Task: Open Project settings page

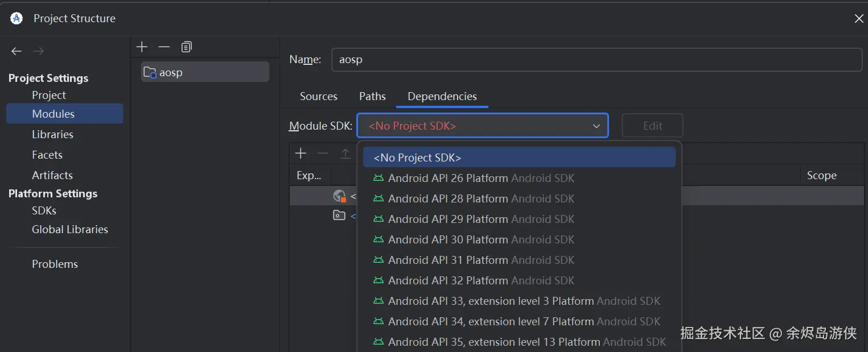Action: pyautogui.click(x=49, y=95)
